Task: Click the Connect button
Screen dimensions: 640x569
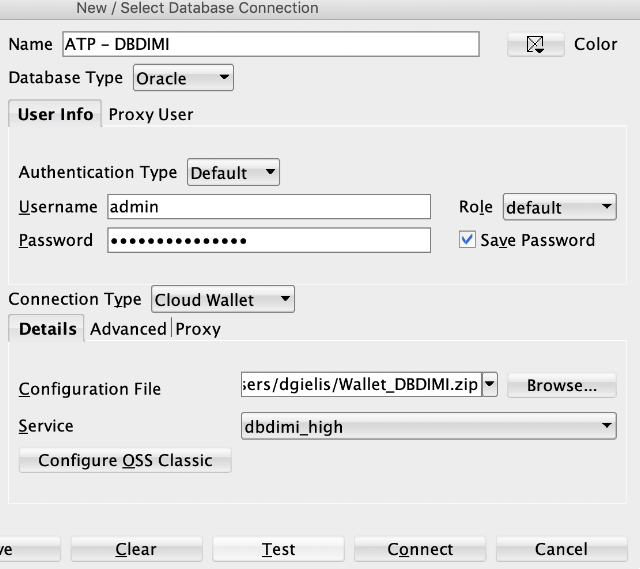Action: [420, 549]
